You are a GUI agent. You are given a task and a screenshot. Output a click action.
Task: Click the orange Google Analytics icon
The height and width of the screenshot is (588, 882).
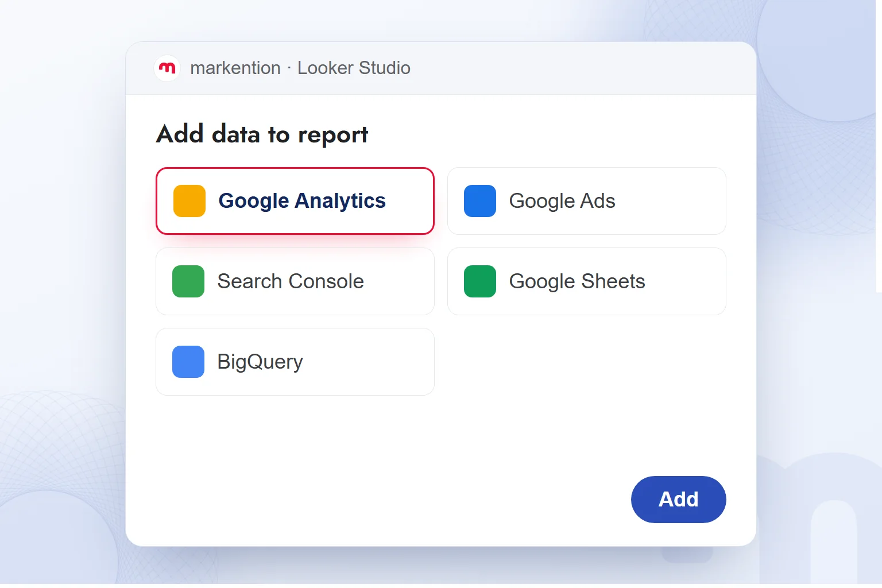tap(189, 201)
